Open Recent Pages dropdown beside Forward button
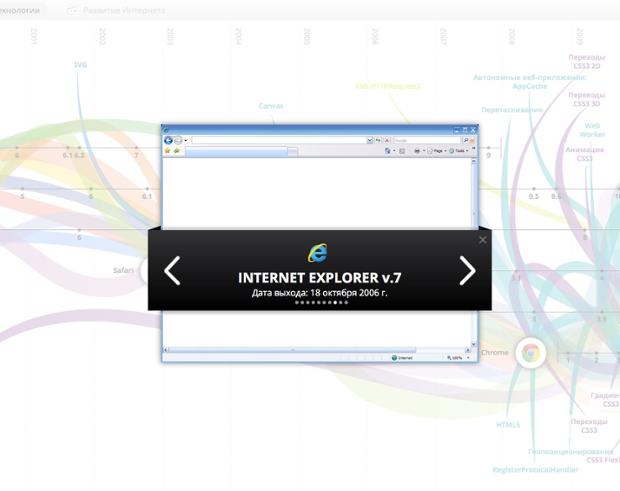This screenshot has height=491, width=620. [x=185, y=140]
